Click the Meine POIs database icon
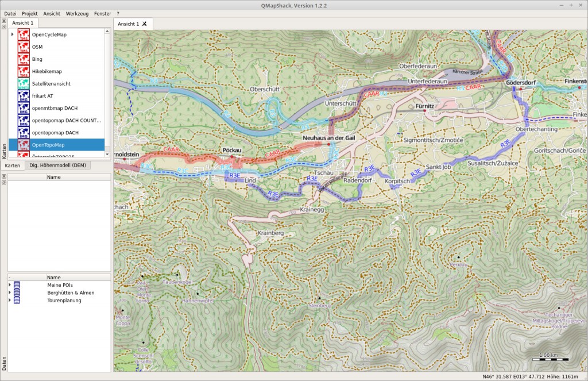Viewport: 588px width, 381px height. 17,284
